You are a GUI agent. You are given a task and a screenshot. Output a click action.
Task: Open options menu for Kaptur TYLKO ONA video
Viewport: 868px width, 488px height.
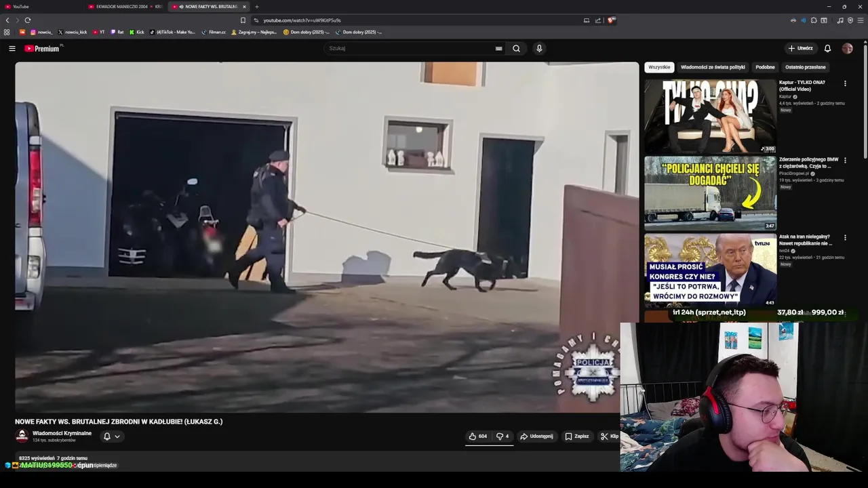[845, 83]
